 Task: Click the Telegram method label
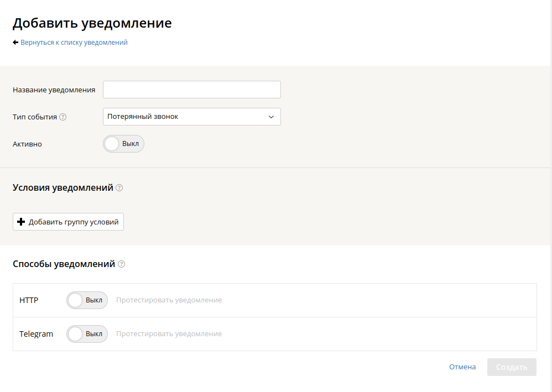point(36,334)
